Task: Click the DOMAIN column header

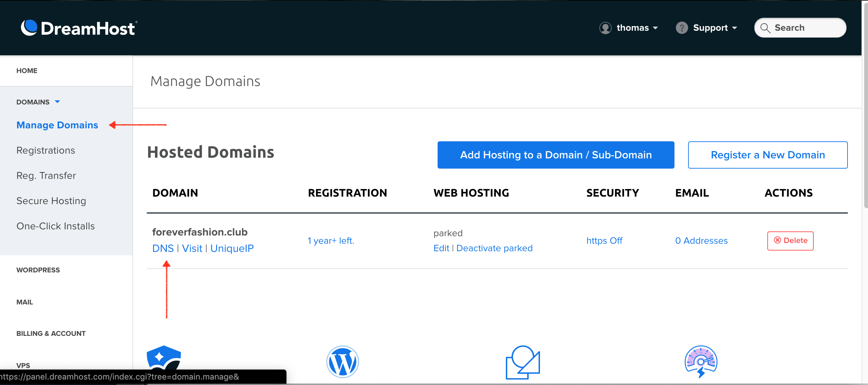Action: (x=175, y=193)
